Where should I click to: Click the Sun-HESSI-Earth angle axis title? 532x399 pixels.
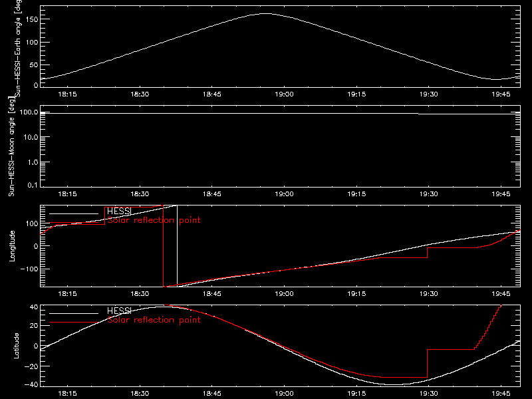tap(18, 48)
